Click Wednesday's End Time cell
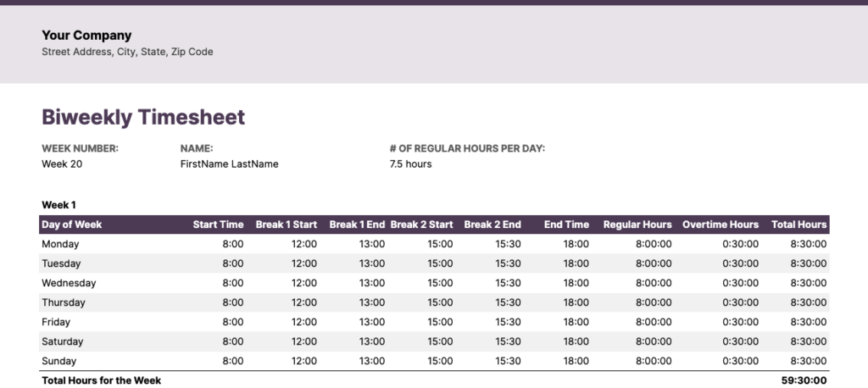Image resolution: width=868 pixels, height=388 pixels. (x=576, y=283)
